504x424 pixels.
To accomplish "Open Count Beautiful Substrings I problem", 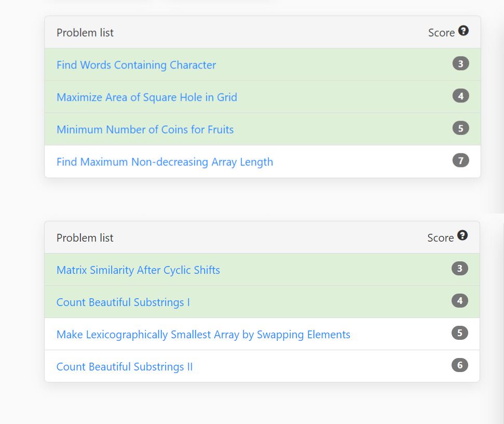I will [123, 302].
